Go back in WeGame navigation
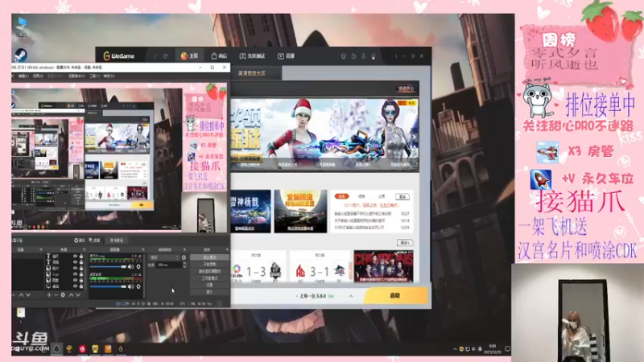 pyautogui.click(x=155, y=56)
